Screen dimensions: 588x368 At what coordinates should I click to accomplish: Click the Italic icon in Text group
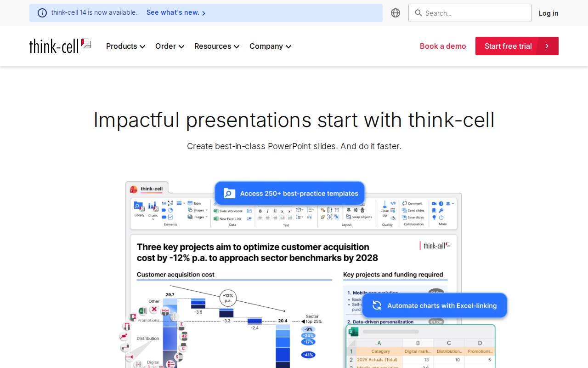pos(267,211)
